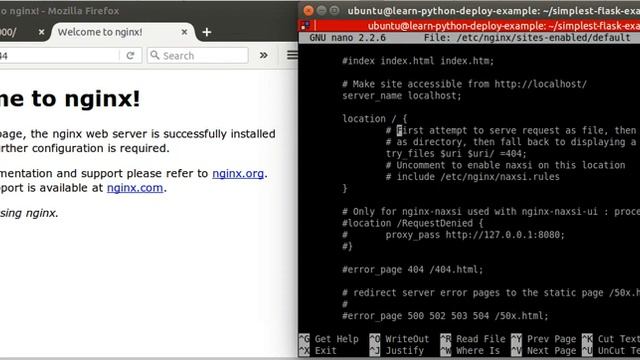The image size is (640, 360).
Task: Close the first partially visible Firefox tab
Action: (x=42, y=32)
